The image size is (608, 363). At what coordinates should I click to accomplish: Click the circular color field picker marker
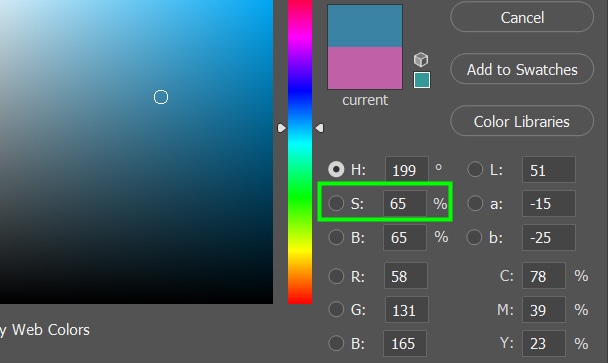(x=161, y=97)
